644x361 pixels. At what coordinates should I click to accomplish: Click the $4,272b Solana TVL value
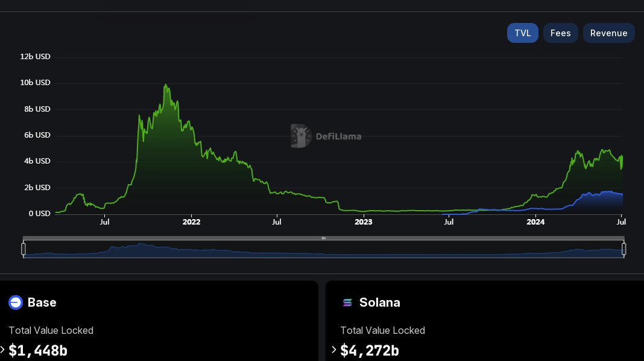pos(370,350)
